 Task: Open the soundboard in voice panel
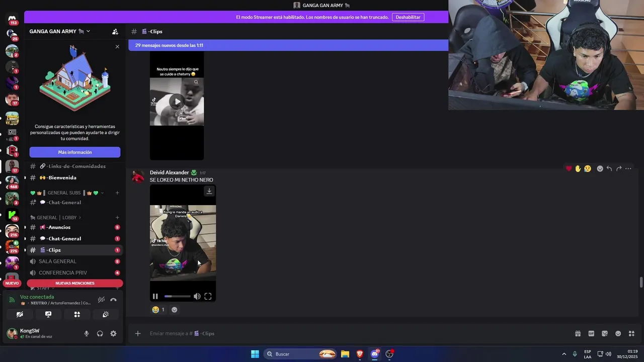click(106, 314)
